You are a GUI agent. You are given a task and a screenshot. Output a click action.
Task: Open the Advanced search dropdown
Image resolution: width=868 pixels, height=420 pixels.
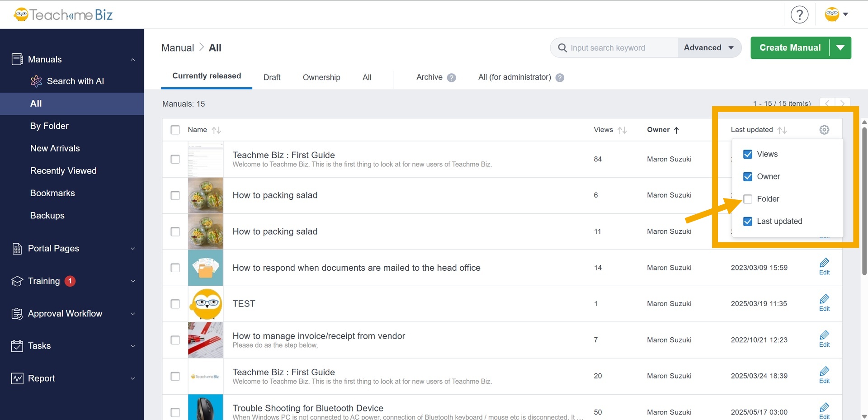click(708, 48)
